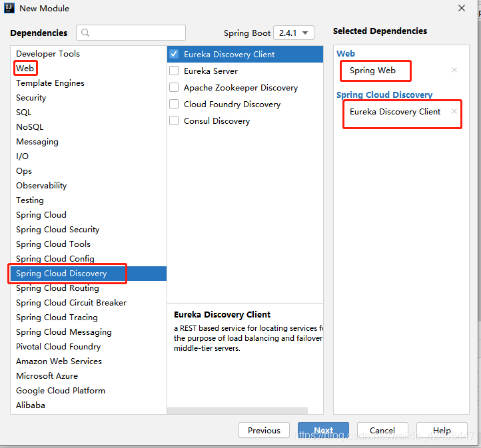
Task: Enable the Consul Discovery checkbox
Action: click(x=174, y=120)
